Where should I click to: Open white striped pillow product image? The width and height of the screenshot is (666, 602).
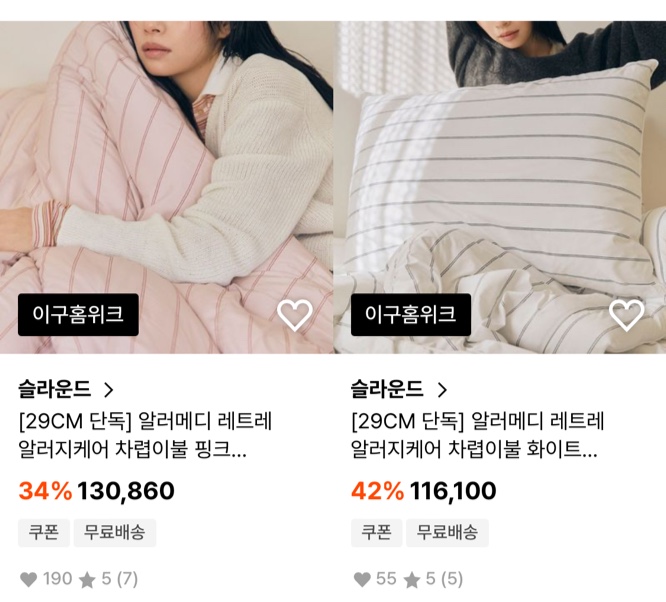click(x=500, y=187)
